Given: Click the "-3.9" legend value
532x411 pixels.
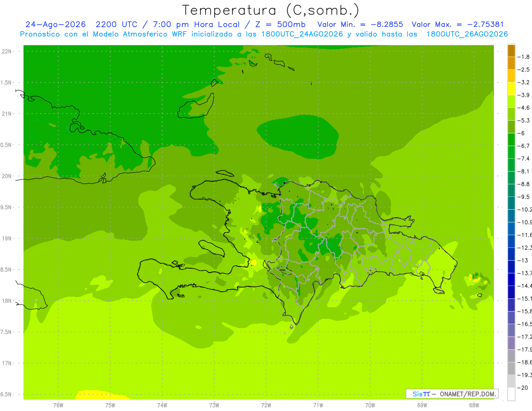Looking at the screenshot, I should coord(524,95).
